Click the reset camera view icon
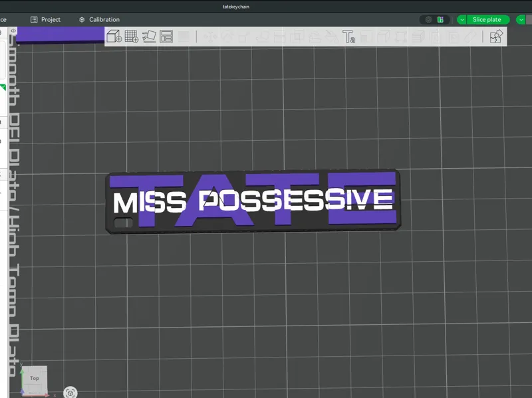 [70, 393]
